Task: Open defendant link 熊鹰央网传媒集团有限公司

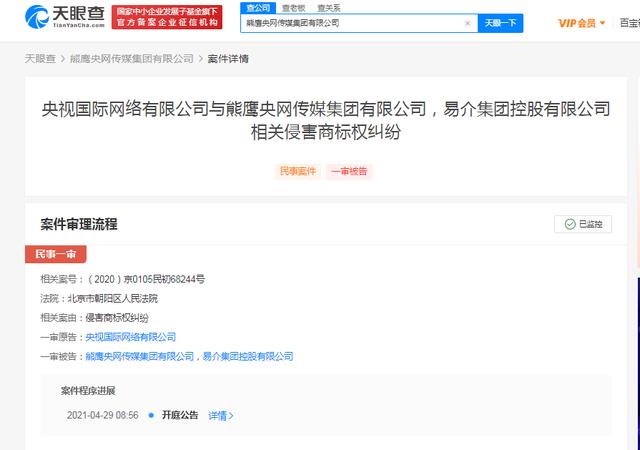Action: tap(140, 356)
